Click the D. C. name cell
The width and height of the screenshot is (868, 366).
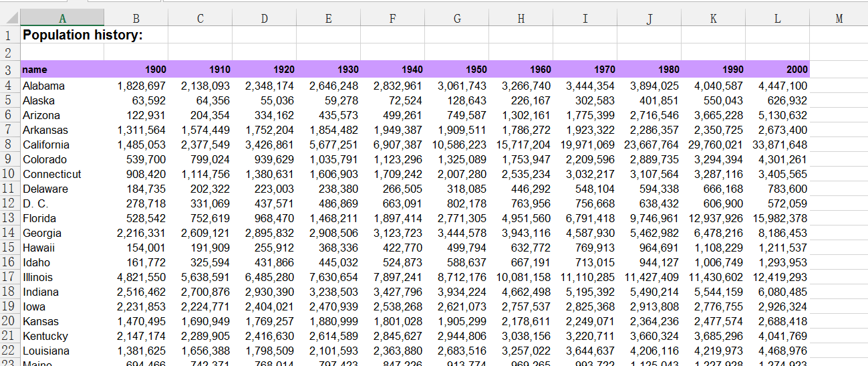pyautogui.click(x=35, y=203)
